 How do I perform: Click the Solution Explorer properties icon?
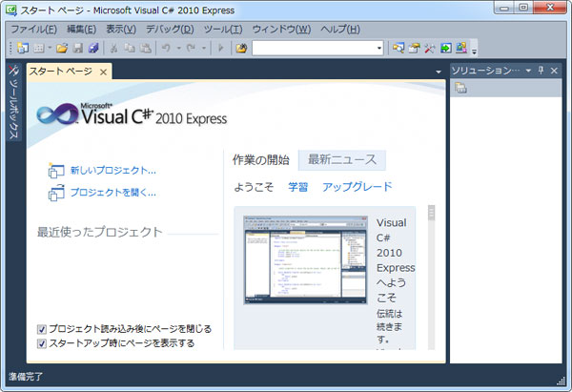coord(460,88)
